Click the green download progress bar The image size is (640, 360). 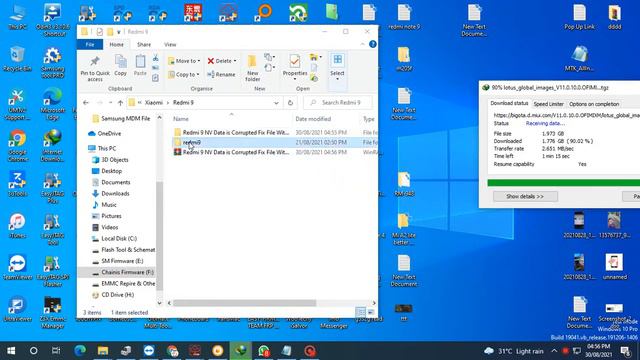[563, 182]
